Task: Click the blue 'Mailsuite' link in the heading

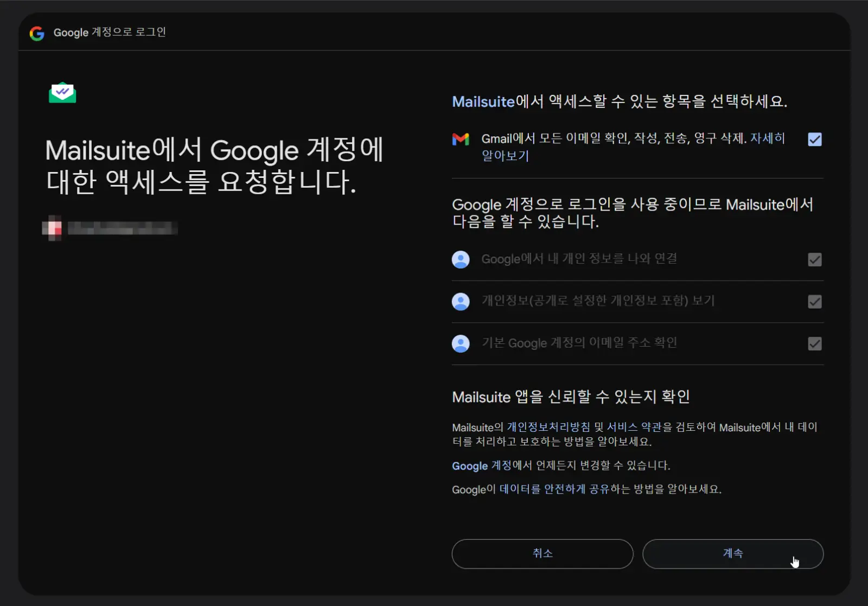Action: click(x=483, y=101)
